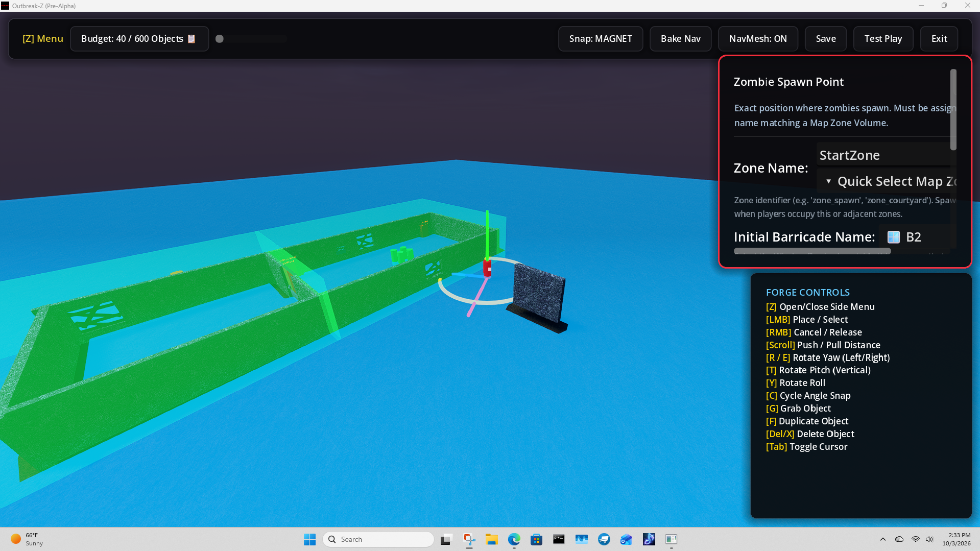Click the barricade window icon beside B2

pyautogui.click(x=894, y=237)
